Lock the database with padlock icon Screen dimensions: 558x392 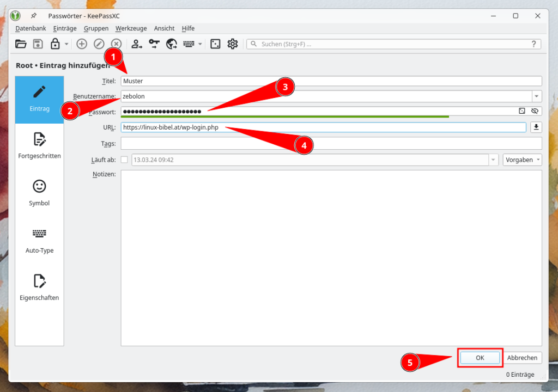click(55, 44)
